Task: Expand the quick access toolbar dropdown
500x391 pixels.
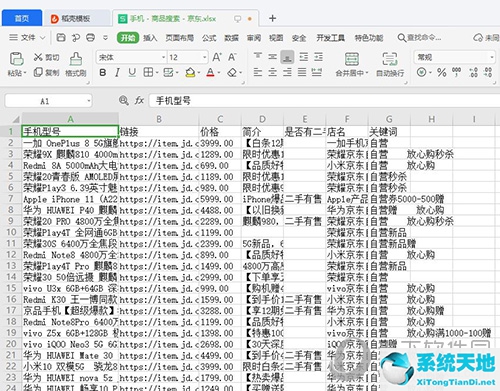Action: click(x=105, y=38)
